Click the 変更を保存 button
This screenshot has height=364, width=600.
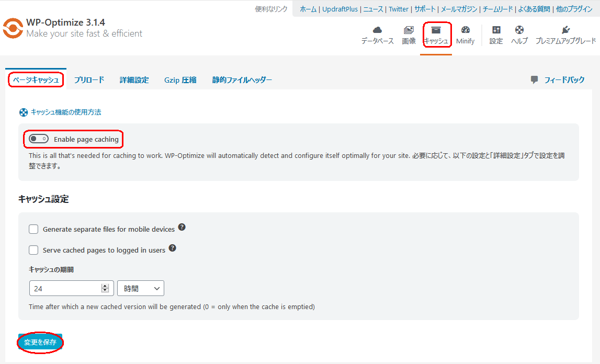click(40, 342)
